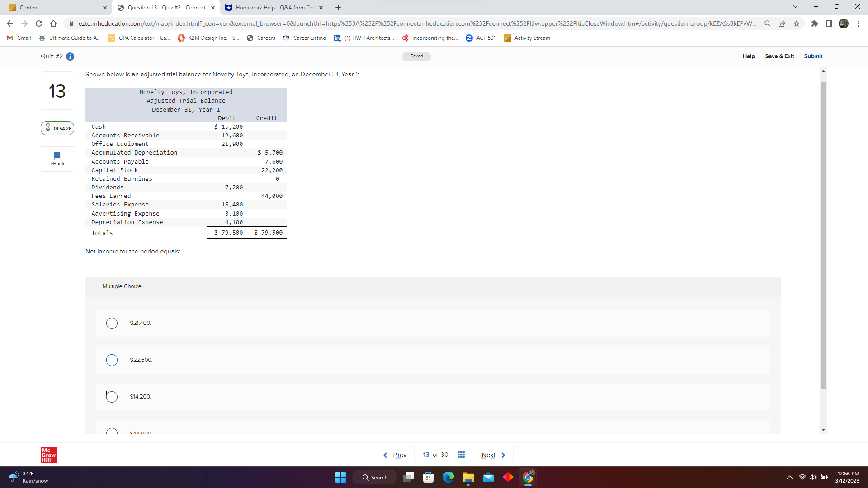Click the Submit quiz link
The height and width of the screenshot is (488, 868).
(813, 56)
